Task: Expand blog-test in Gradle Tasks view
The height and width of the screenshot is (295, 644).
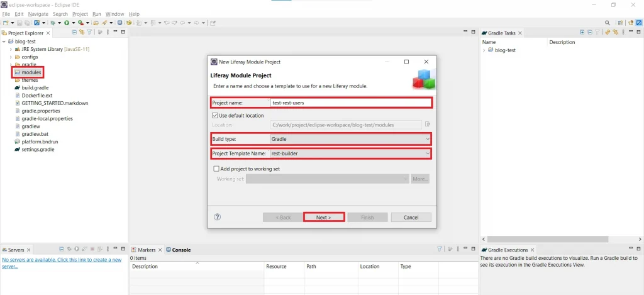Action: coord(484,50)
